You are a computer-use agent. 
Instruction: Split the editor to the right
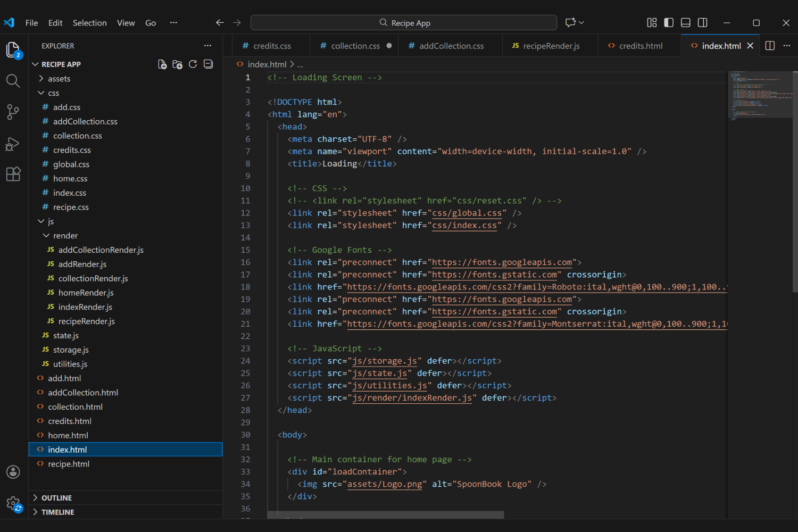770,46
